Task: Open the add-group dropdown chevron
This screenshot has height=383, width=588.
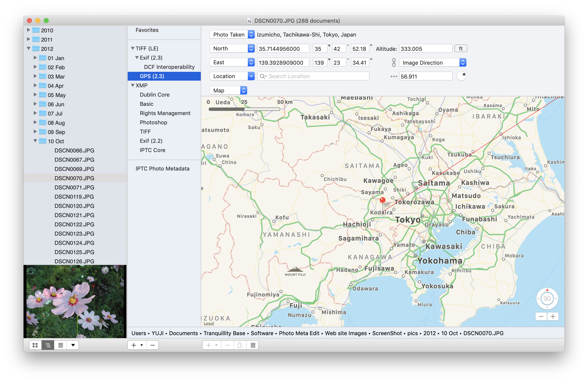Action: tap(142, 345)
